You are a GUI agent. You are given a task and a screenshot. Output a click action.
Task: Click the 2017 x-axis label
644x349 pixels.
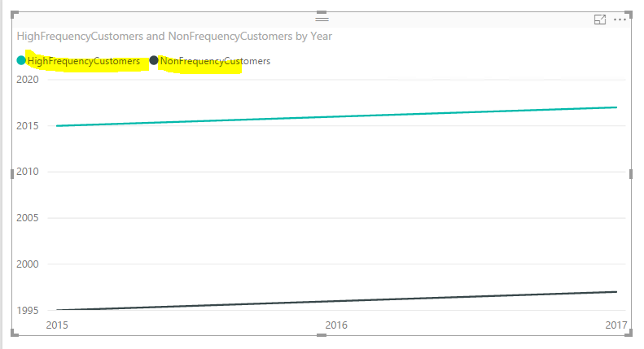click(616, 325)
